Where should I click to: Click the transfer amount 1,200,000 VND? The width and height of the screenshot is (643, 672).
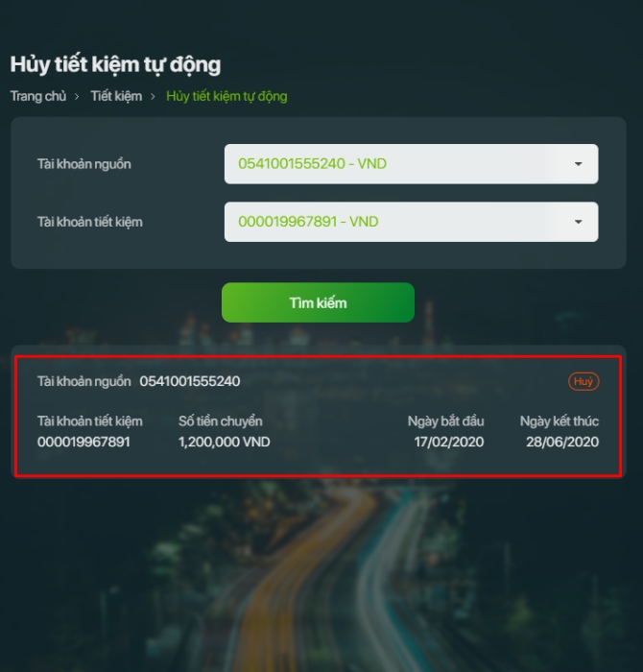pos(224,442)
